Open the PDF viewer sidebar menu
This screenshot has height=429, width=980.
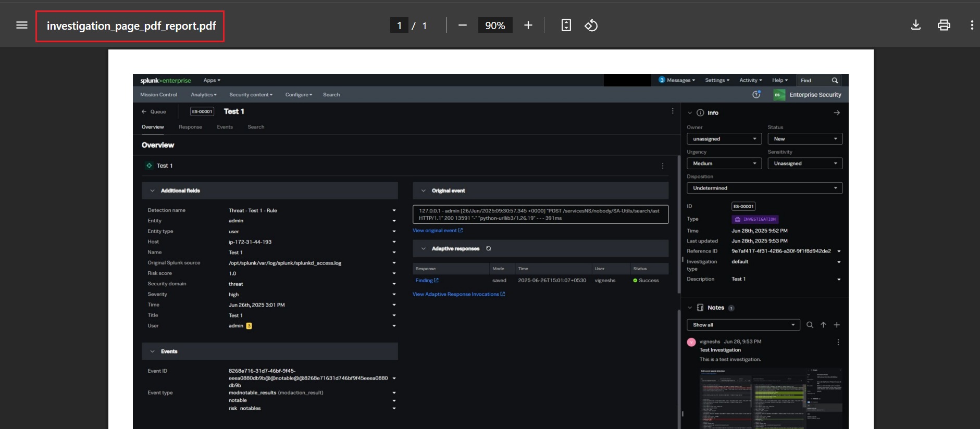click(22, 25)
